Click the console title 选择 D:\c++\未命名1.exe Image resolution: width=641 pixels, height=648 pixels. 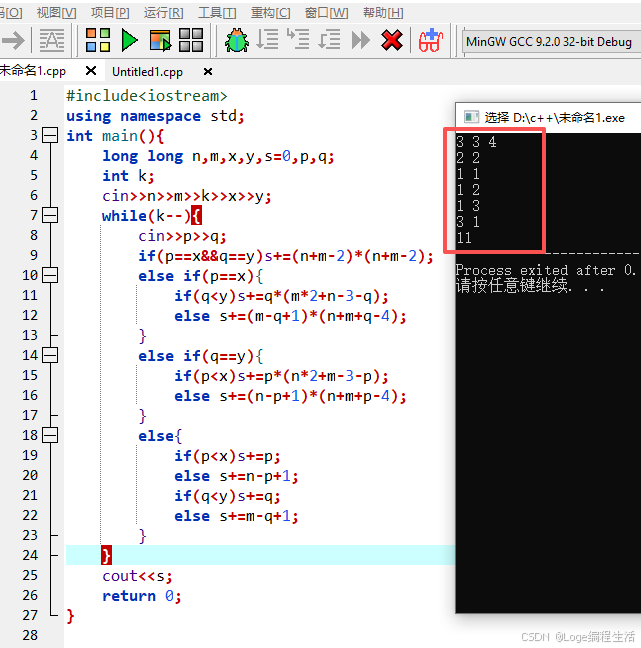[554, 118]
